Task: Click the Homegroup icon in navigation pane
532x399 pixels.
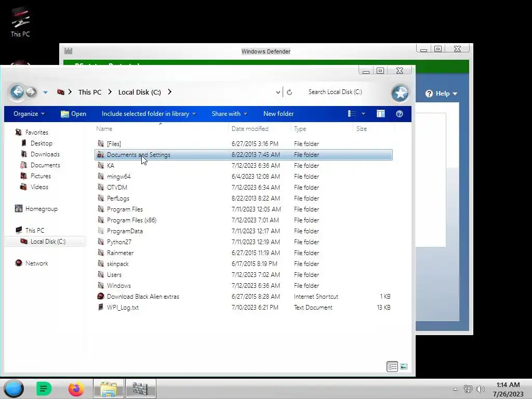Action: pyautogui.click(x=19, y=208)
